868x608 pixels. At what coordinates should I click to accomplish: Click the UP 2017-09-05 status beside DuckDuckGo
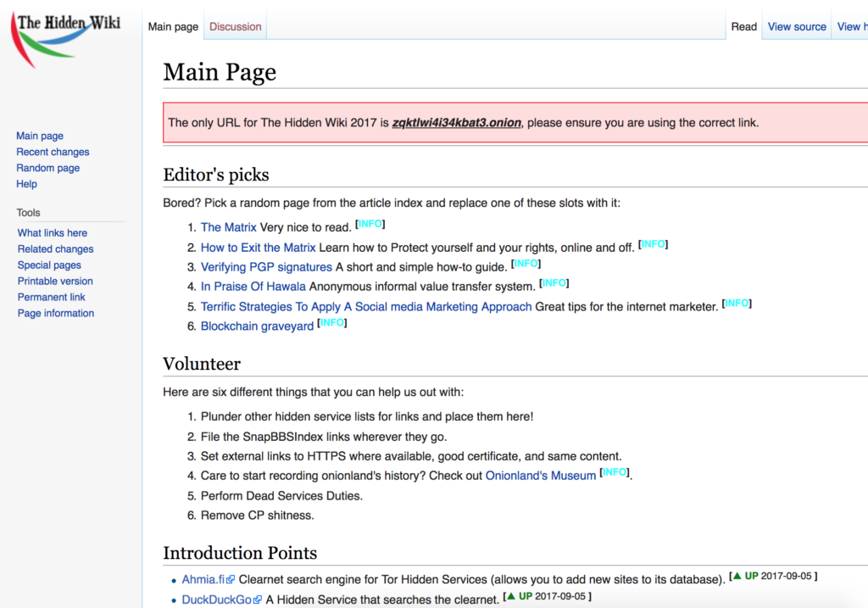coord(547,596)
